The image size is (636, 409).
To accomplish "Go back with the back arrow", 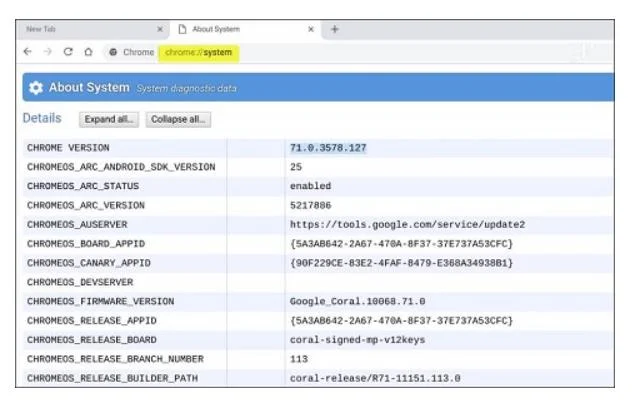I will pos(28,52).
